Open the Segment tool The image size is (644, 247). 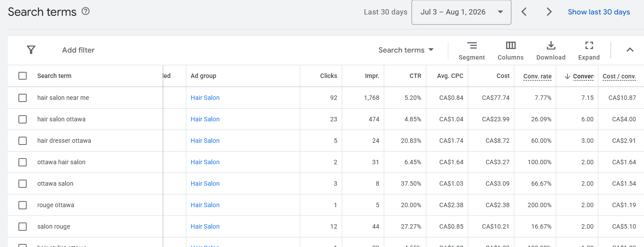click(x=472, y=51)
